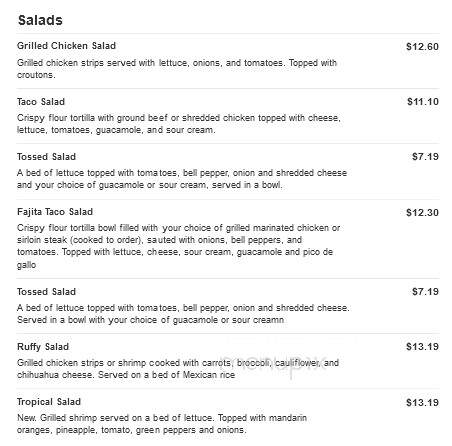The height and width of the screenshot is (446, 452).
Task: Click the Taco Salad description about crispy tortilla
Action: 179,124
